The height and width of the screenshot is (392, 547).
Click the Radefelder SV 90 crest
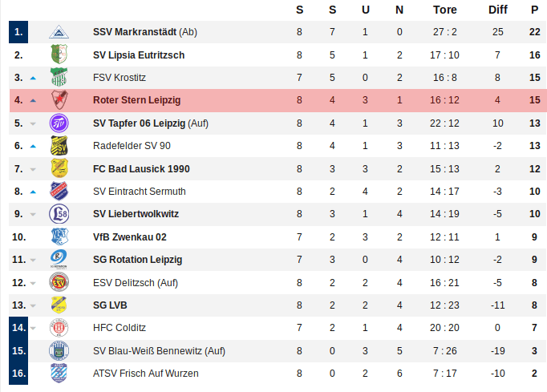point(59,146)
